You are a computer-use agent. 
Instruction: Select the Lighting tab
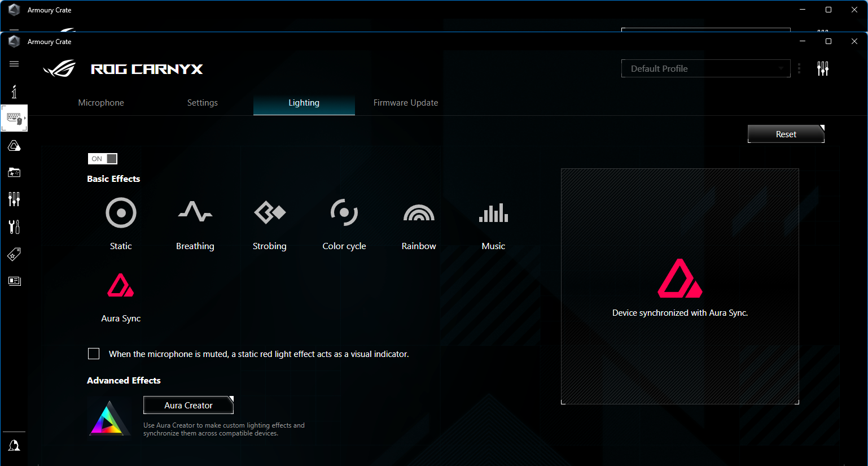click(304, 103)
